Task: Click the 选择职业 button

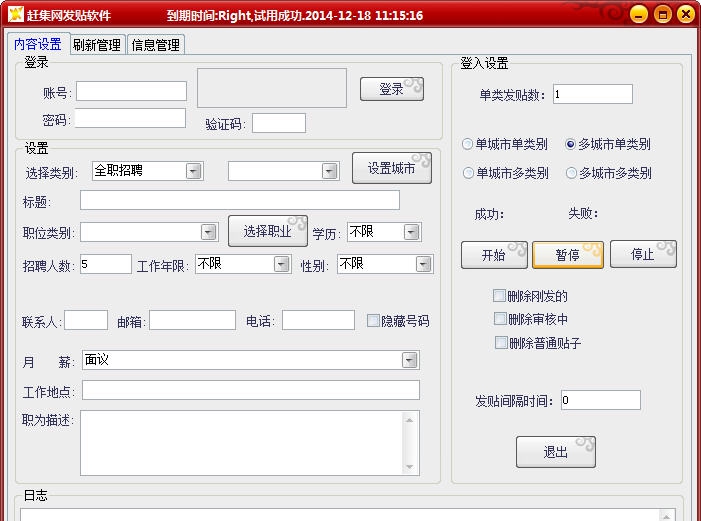Action: click(268, 231)
